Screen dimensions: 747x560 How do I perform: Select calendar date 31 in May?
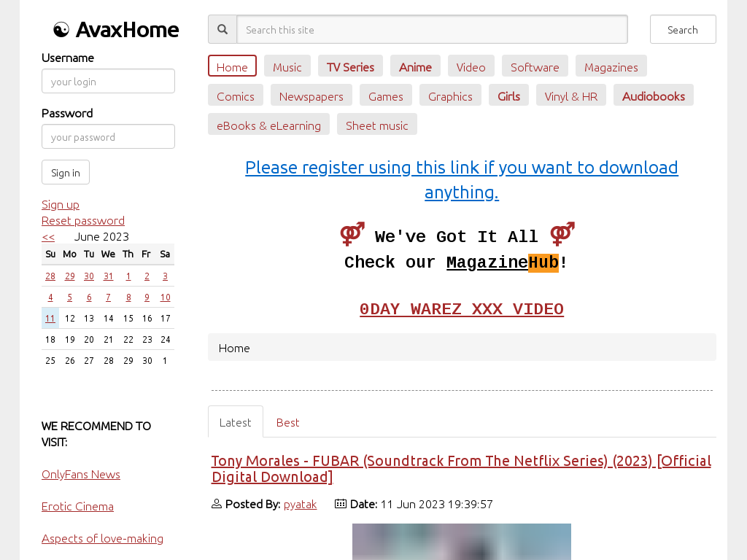[x=109, y=276]
